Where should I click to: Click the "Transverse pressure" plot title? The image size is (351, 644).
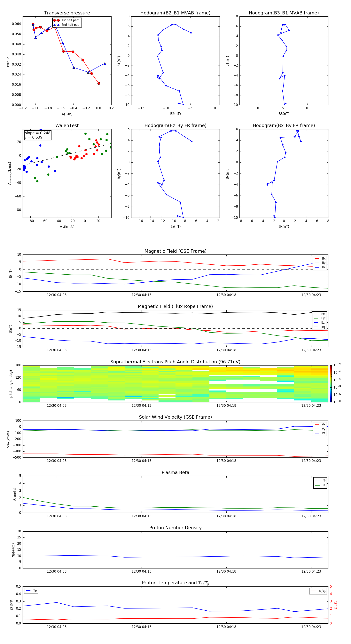[67, 13]
